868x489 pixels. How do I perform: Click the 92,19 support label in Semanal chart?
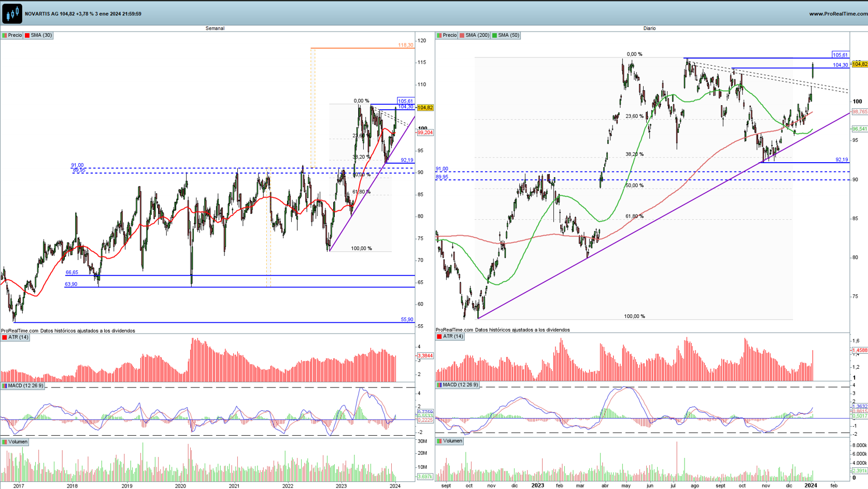407,161
